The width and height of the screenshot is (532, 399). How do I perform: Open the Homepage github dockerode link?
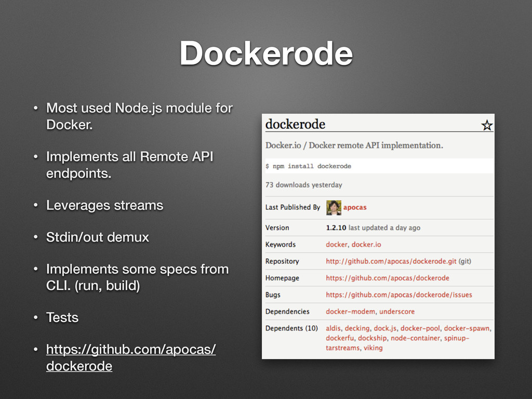tap(388, 278)
